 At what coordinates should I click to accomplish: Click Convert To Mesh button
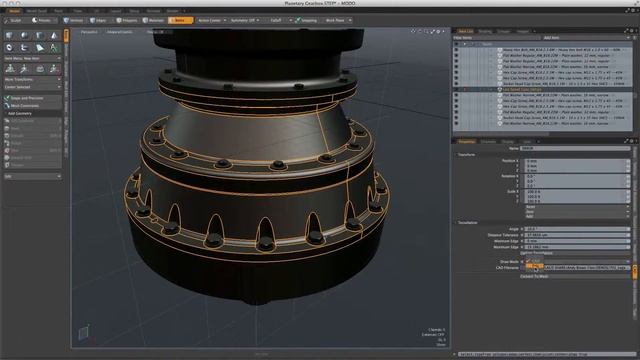click(x=575, y=276)
